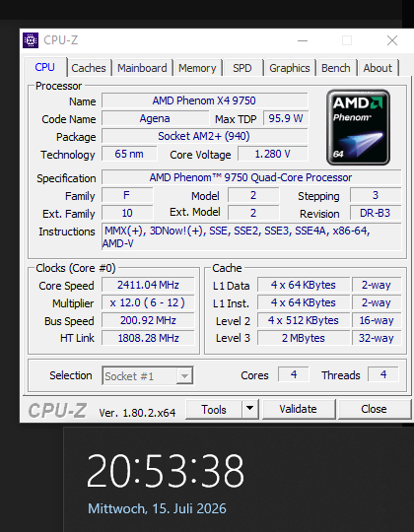
Task: Click the Threads count value
Action: 383,374
